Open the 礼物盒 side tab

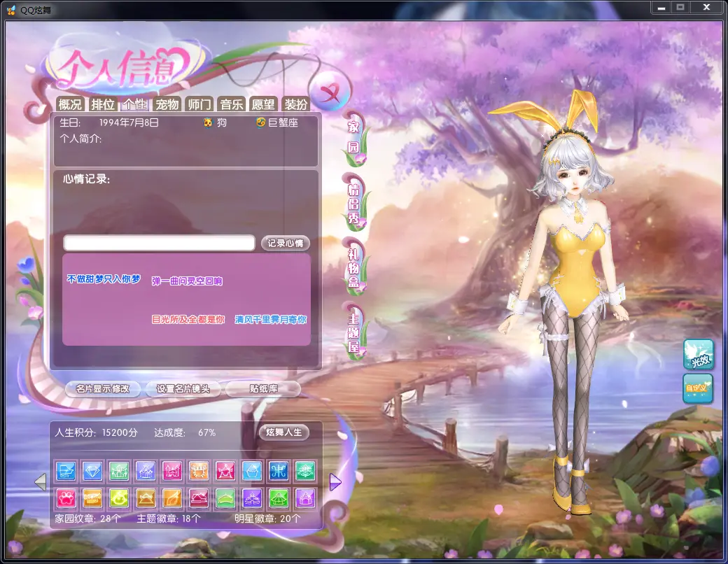pyautogui.click(x=354, y=267)
